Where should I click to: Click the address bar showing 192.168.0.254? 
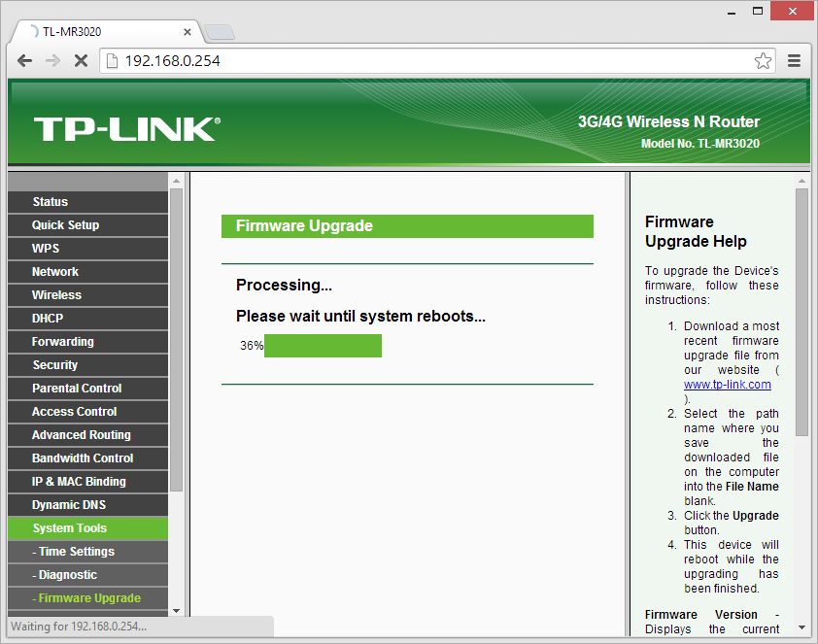437,61
